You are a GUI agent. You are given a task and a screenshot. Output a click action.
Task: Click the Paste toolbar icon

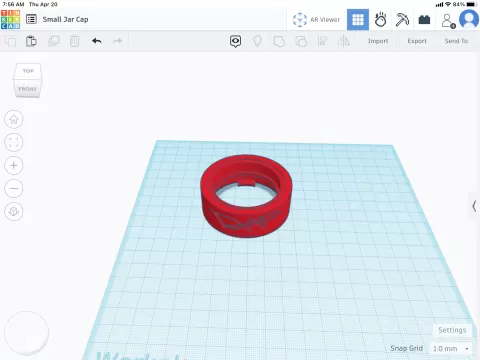click(31, 41)
